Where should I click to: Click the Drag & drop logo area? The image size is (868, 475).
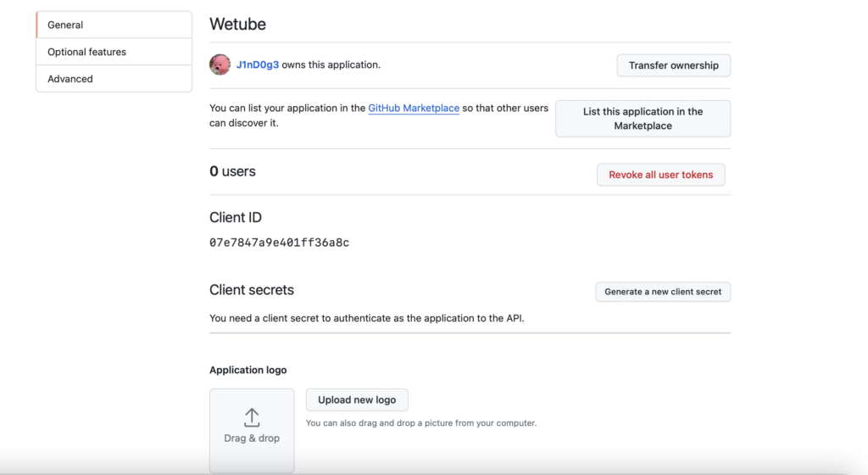tap(252, 431)
